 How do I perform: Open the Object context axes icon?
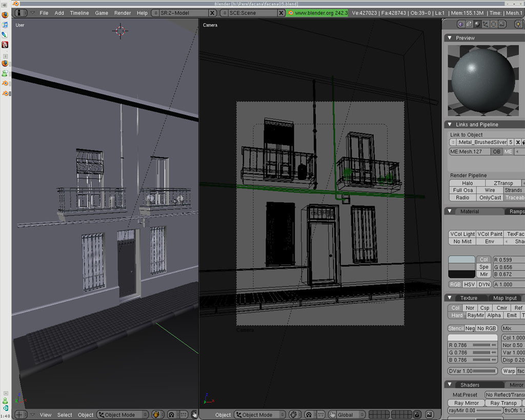pyautogui.click(x=485, y=24)
